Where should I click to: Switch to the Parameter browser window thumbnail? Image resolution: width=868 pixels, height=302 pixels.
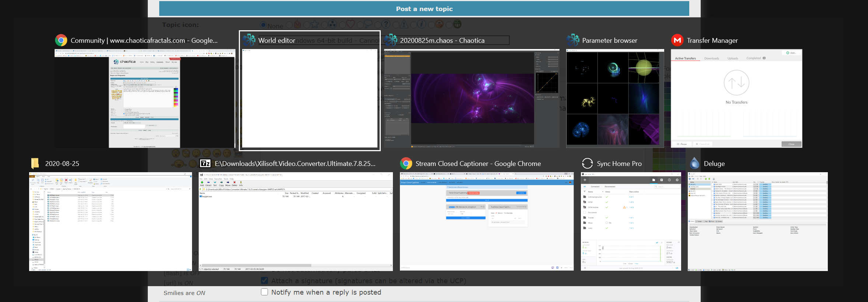pos(615,99)
